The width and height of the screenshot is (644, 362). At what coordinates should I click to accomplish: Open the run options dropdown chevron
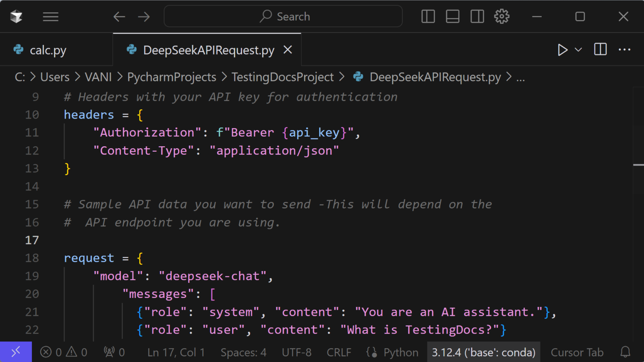pyautogui.click(x=578, y=49)
